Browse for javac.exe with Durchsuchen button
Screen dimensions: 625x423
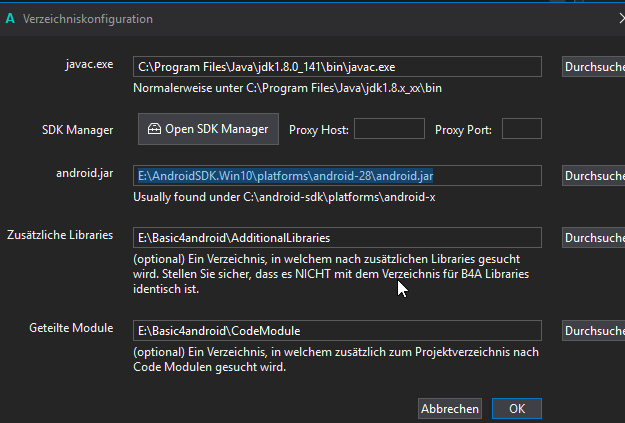pos(593,67)
